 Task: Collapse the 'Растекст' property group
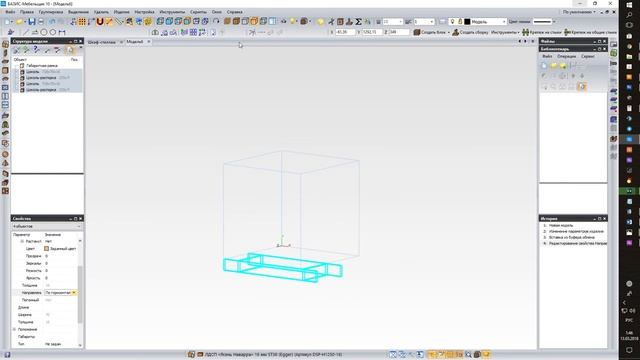[x=22, y=241]
